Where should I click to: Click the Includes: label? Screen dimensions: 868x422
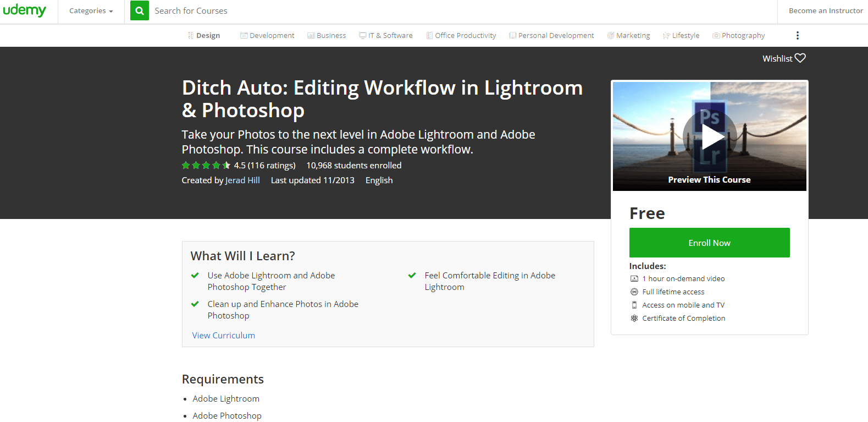(648, 266)
